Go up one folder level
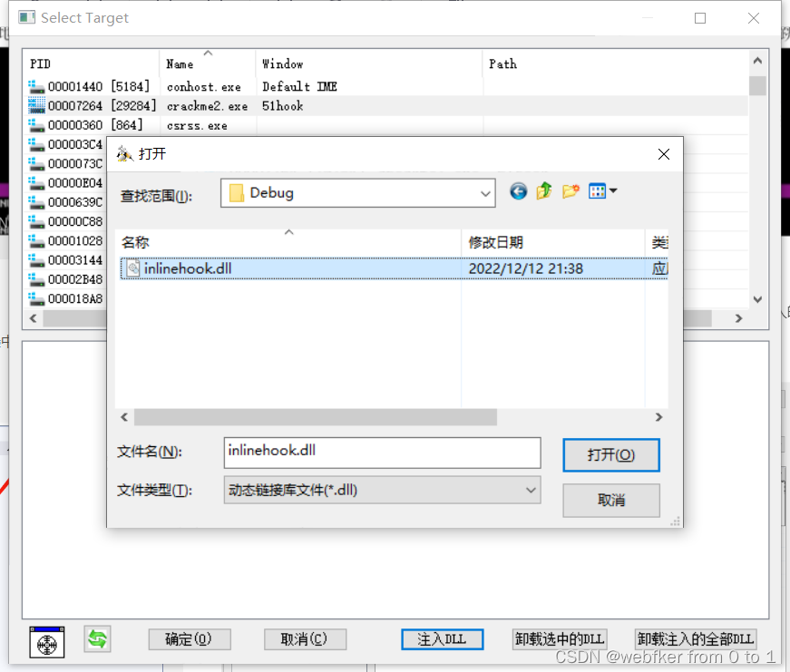 pyautogui.click(x=543, y=192)
